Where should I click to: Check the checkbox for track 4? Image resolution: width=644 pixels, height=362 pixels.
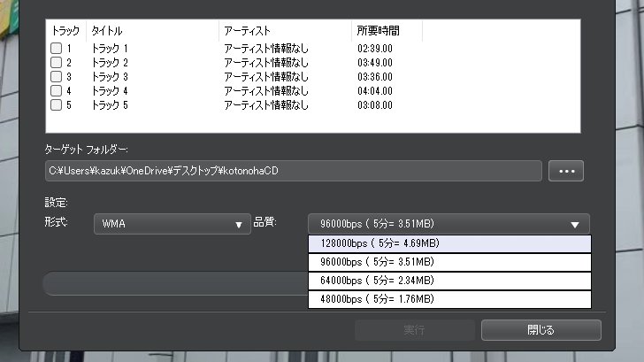tap(57, 91)
